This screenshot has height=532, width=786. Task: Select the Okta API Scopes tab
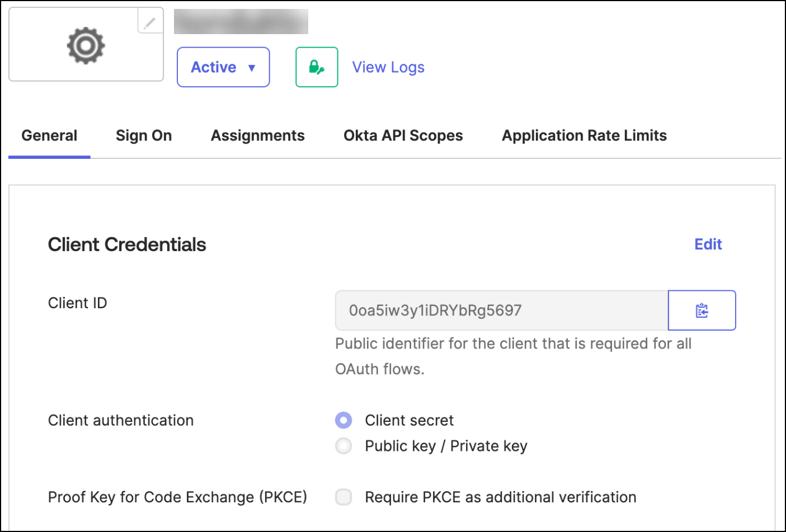(403, 136)
